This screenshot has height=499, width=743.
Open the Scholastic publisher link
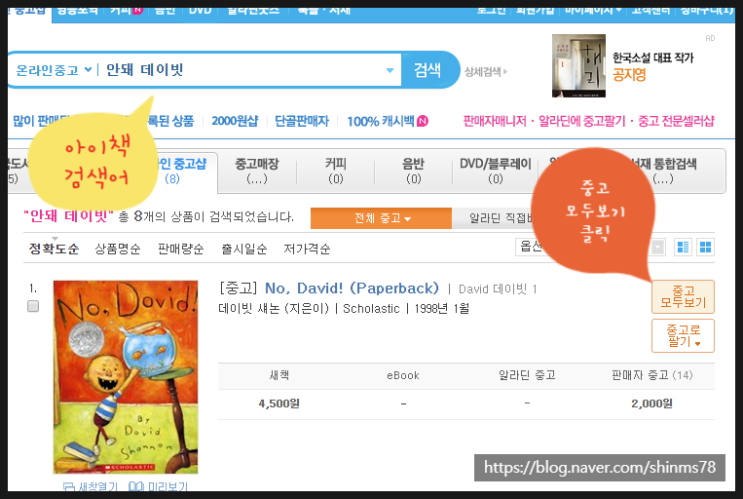pos(371,308)
